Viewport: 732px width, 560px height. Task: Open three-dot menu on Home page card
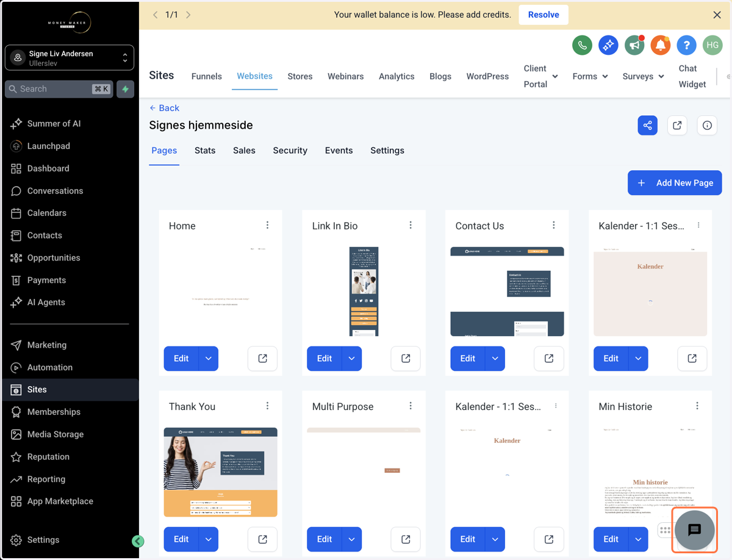tap(267, 225)
